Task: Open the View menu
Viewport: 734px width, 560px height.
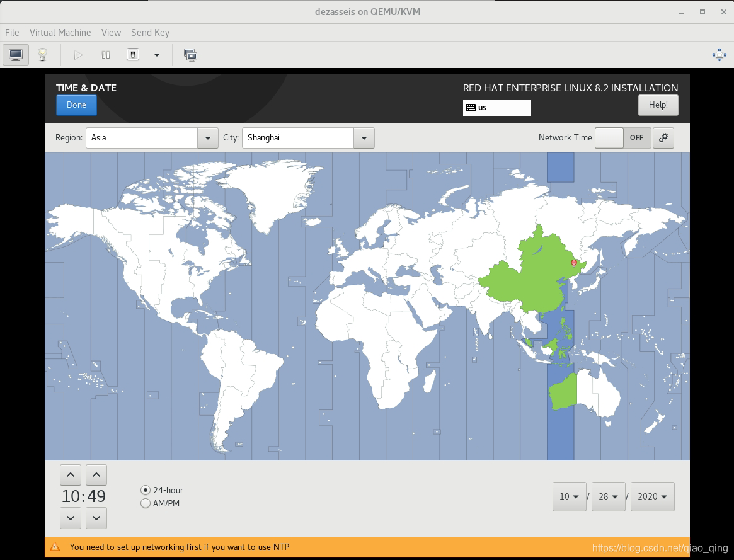Action: (112, 33)
